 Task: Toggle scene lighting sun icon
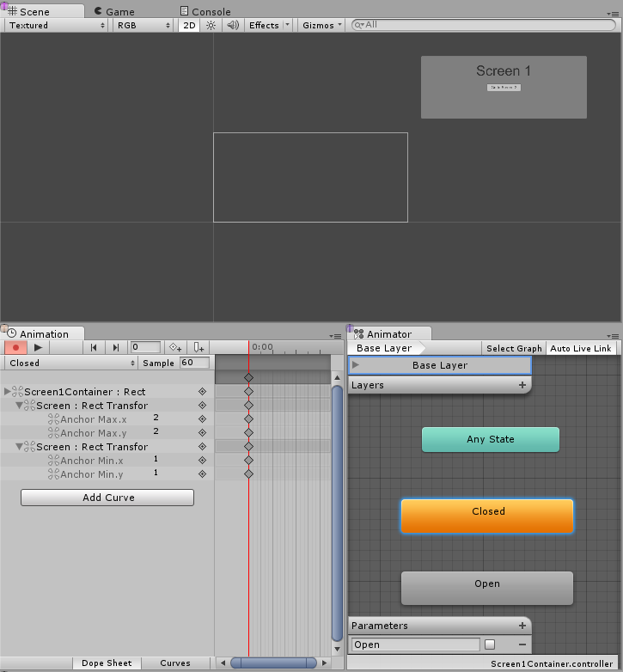click(211, 25)
